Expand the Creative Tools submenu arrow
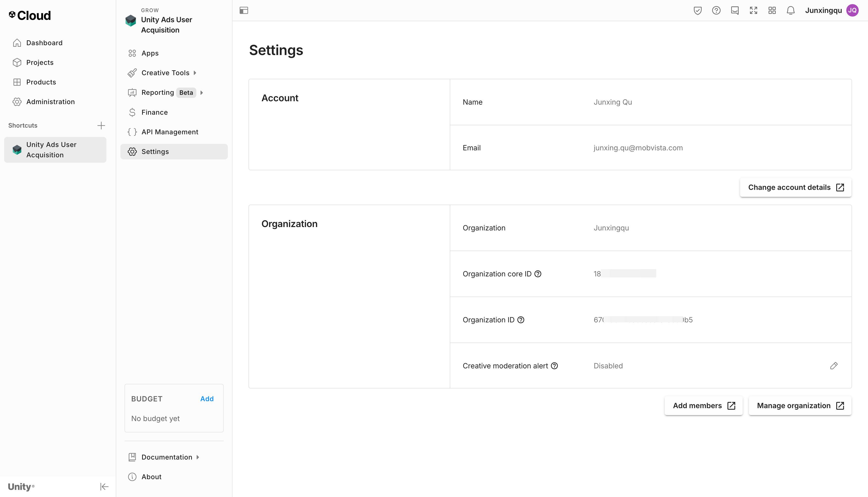This screenshot has height=497, width=868. point(195,73)
